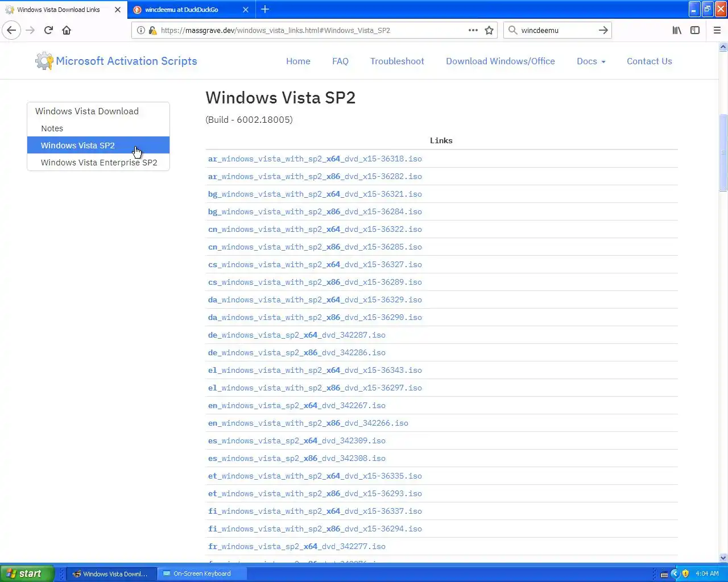Open the Contact Us nav link
728x582 pixels.
pyautogui.click(x=650, y=61)
